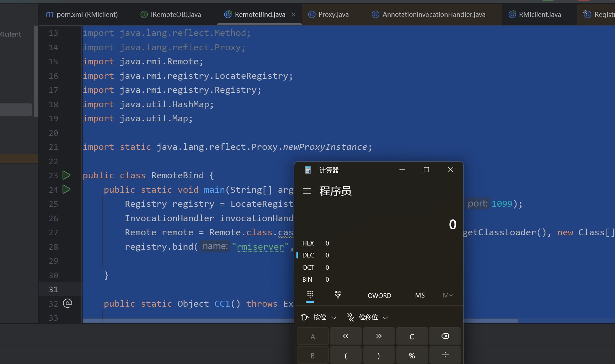This screenshot has width=615, height=364.
Task: Click the run arrow beside the main method
Action: [x=66, y=190]
